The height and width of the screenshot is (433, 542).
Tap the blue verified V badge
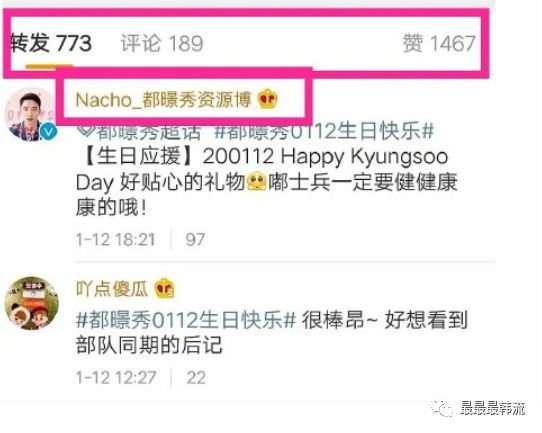[x=48, y=132]
